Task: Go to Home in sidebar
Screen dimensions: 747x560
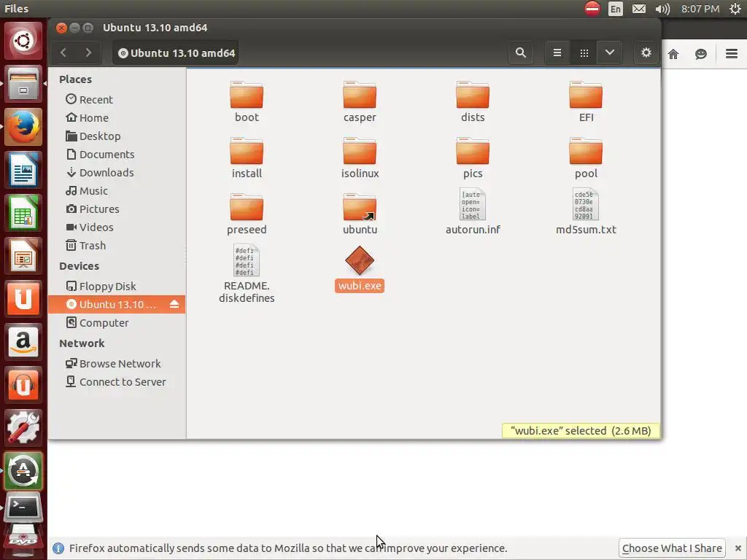Action: pos(117,117)
